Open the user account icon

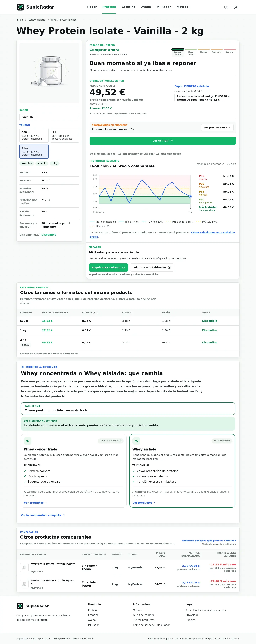tap(236, 7)
